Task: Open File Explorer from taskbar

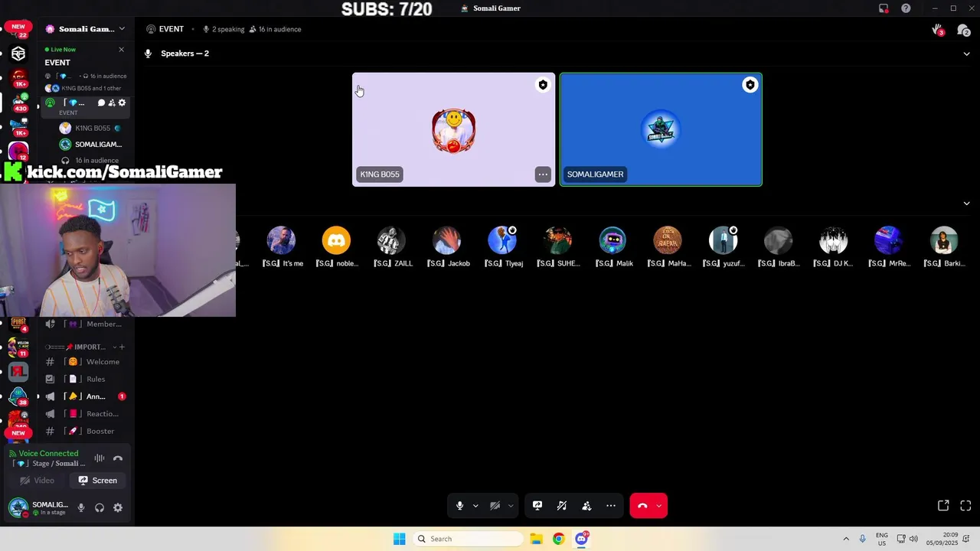Action: (536, 539)
